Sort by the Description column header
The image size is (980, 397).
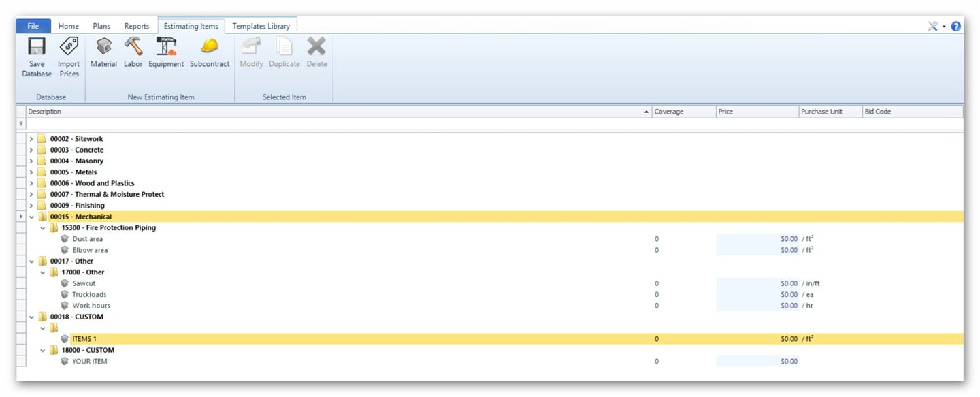(x=339, y=112)
